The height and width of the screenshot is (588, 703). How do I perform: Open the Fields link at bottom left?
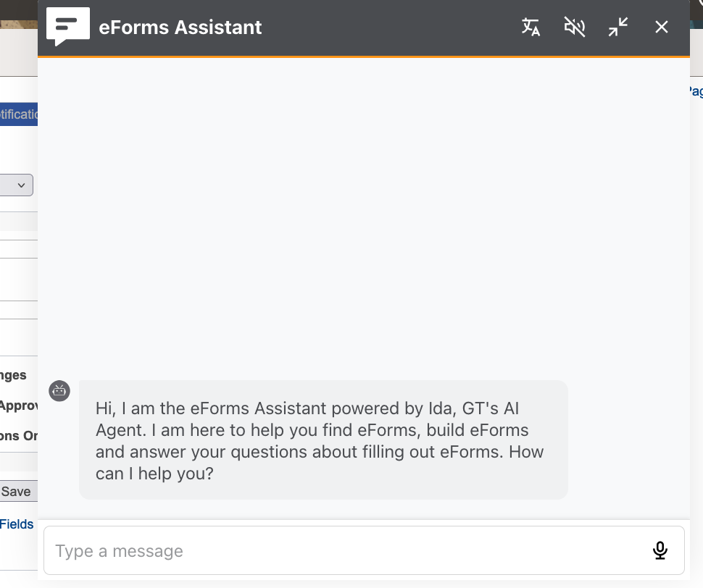(x=17, y=524)
